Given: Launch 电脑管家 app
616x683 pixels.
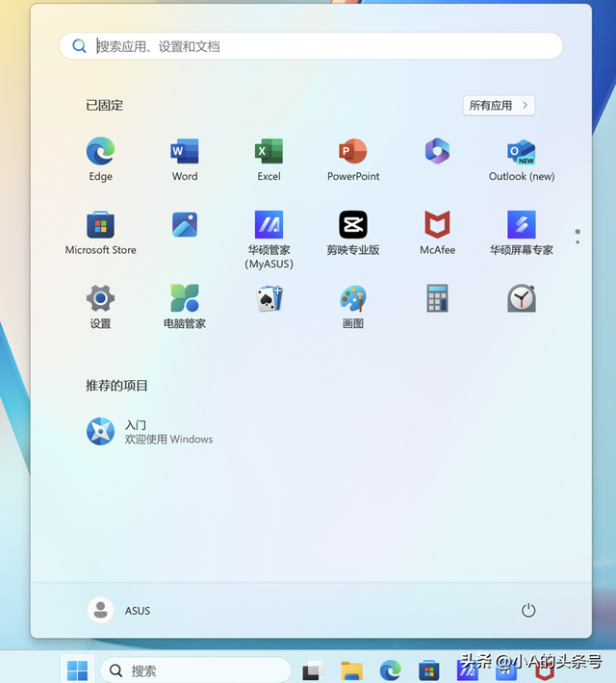Looking at the screenshot, I should (185, 307).
